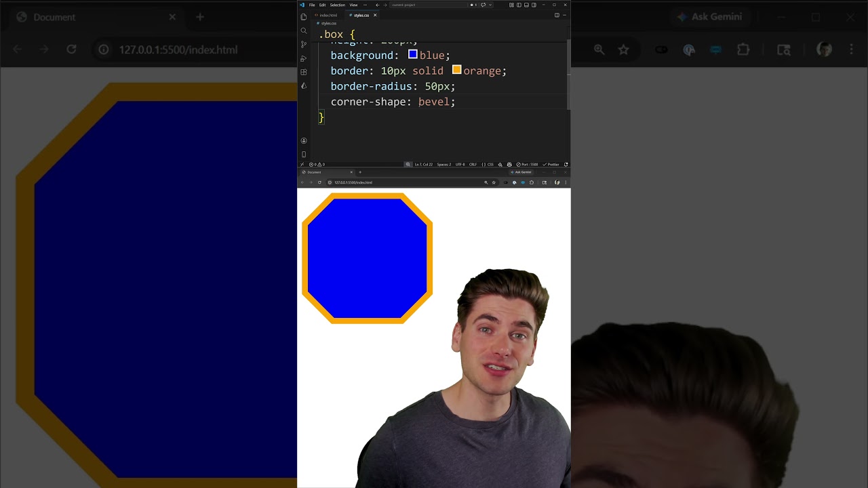Go back with VS Code navigation arrow
This screenshot has height=488, width=868.
point(378,5)
